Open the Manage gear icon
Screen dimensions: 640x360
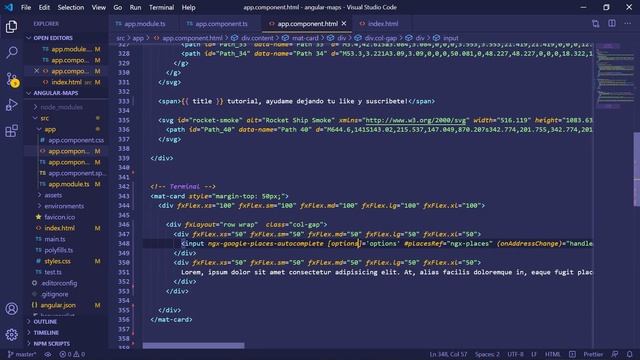click(11, 335)
